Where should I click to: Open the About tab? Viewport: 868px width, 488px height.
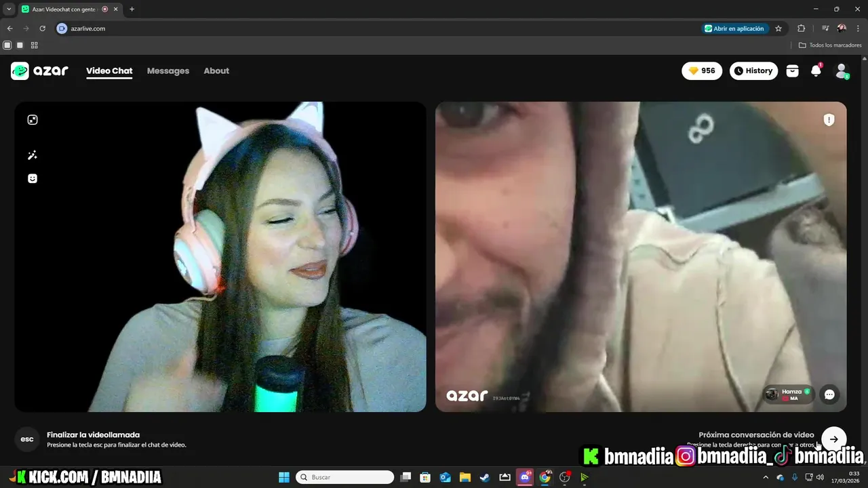pyautogui.click(x=216, y=70)
